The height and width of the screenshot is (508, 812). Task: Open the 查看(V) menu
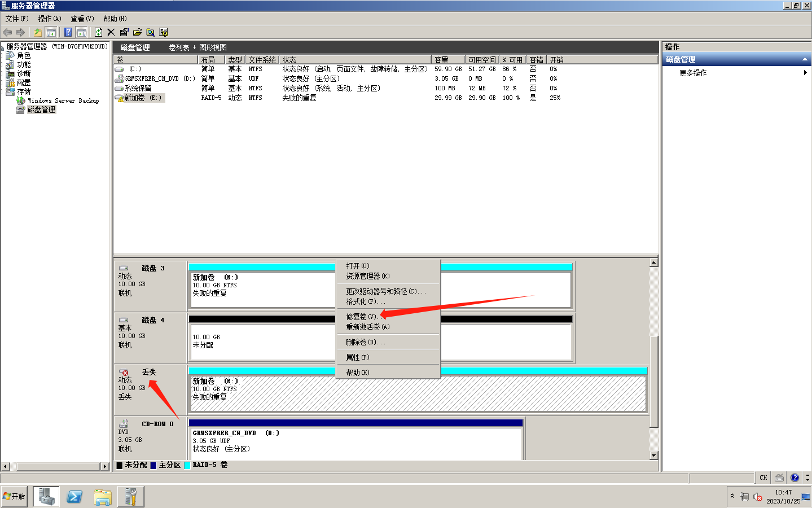82,19
